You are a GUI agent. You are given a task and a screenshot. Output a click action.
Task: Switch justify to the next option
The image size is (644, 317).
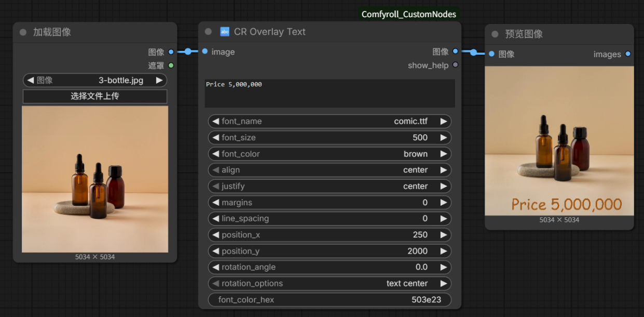tap(444, 186)
